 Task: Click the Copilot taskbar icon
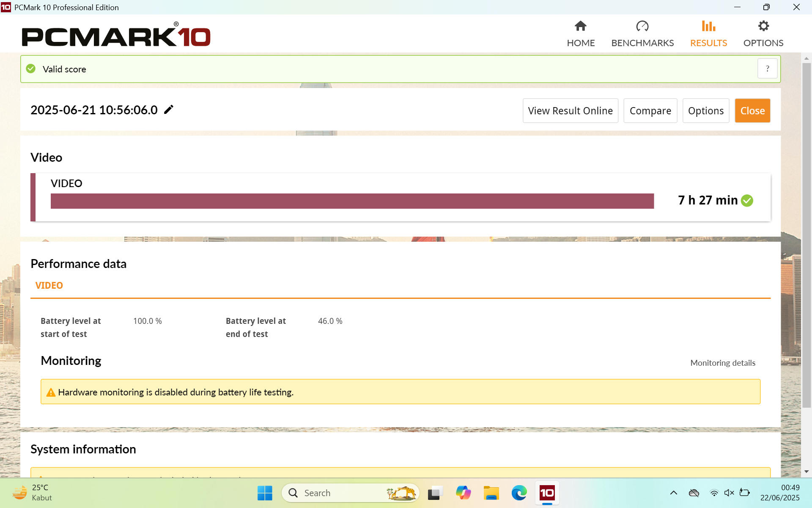pos(463,493)
